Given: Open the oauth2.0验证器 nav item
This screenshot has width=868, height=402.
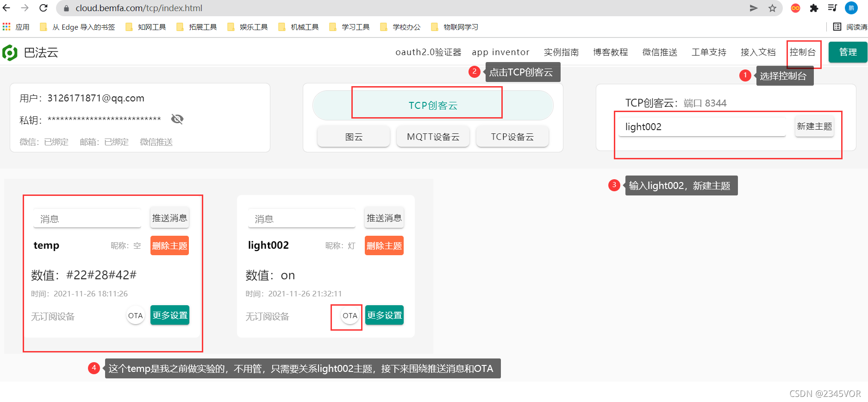Looking at the screenshot, I should pos(428,52).
